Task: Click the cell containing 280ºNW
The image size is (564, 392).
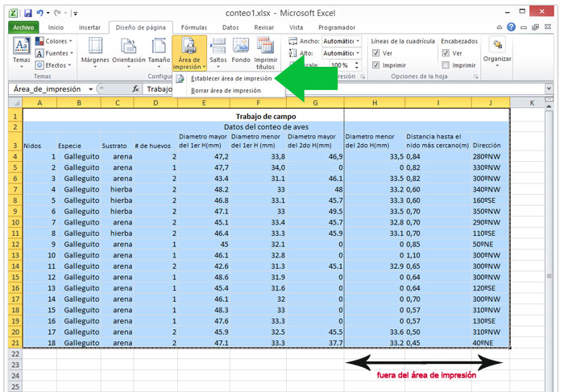Action: pyautogui.click(x=490, y=156)
